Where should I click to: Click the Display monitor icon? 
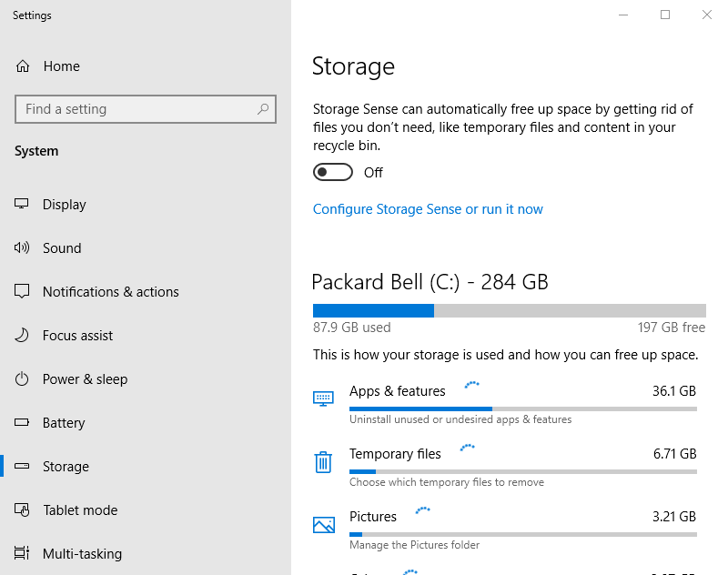tap(21, 204)
